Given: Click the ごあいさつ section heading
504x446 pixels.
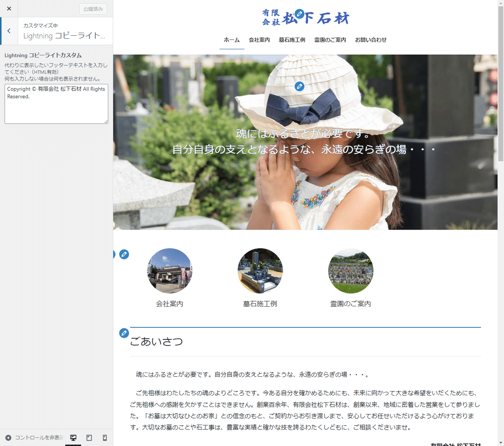Looking at the screenshot, I should (x=157, y=342).
